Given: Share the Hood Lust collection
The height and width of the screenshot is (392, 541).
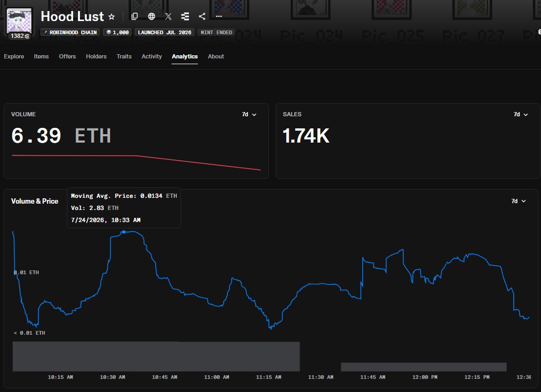Looking at the screenshot, I should click(x=202, y=16).
